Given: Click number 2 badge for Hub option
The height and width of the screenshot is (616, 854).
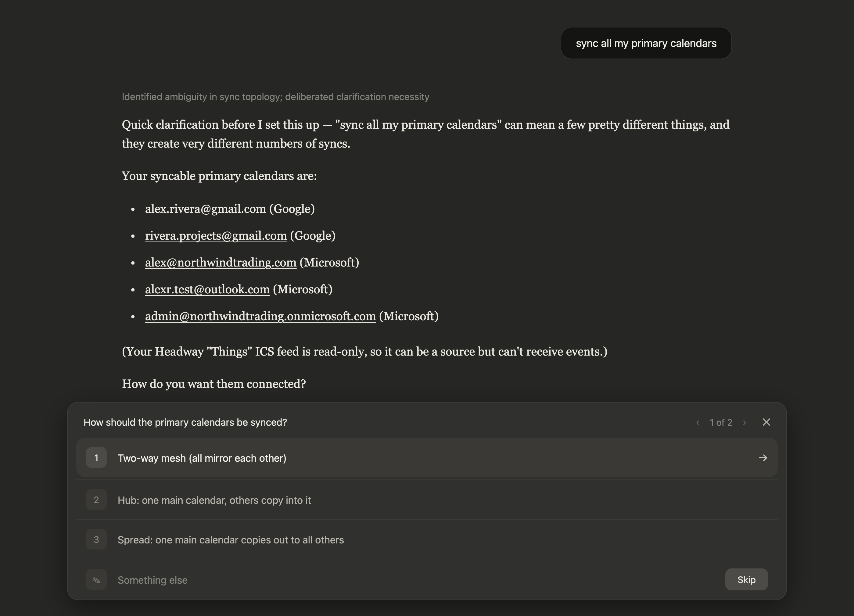Looking at the screenshot, I should tap(96, 500).
